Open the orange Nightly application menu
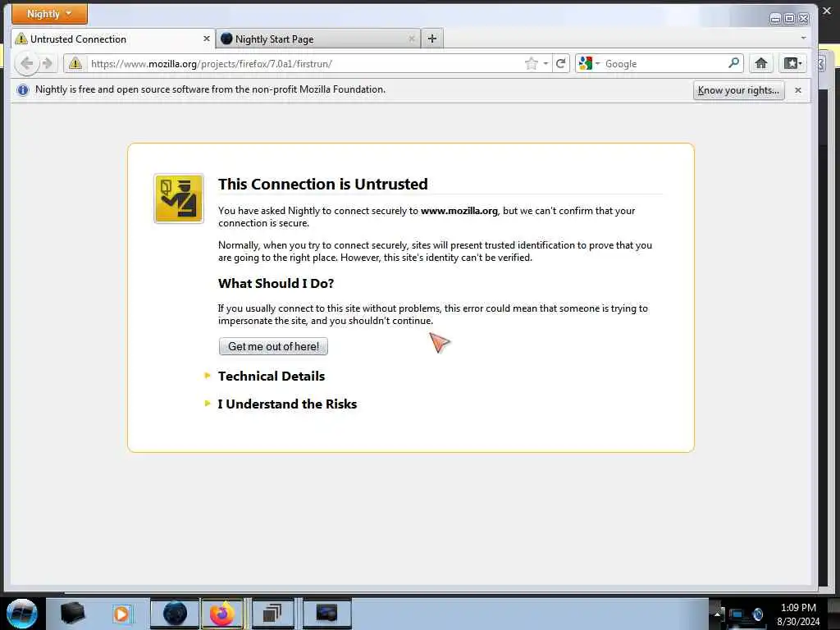Viewport: 840px width, 630px height. click(49, 14)
